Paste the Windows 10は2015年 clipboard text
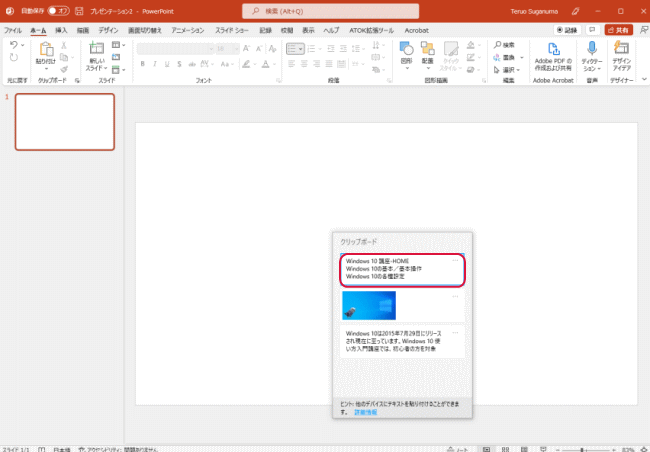Image resolution: width=650 pixels, height=452 pixels. pyautogui.click(x=402, y=342)
